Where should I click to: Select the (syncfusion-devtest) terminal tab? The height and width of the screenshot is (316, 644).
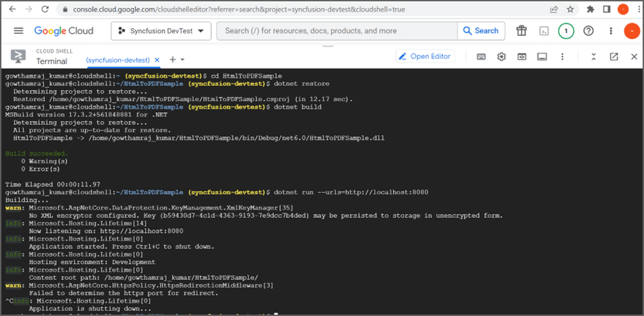(x=118, y=60)
